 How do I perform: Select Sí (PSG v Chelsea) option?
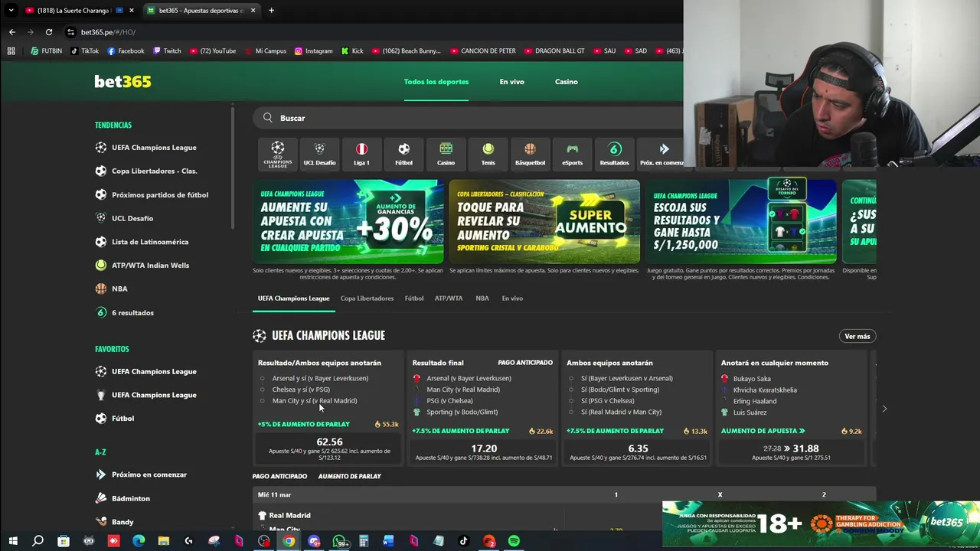pos(607,401)
